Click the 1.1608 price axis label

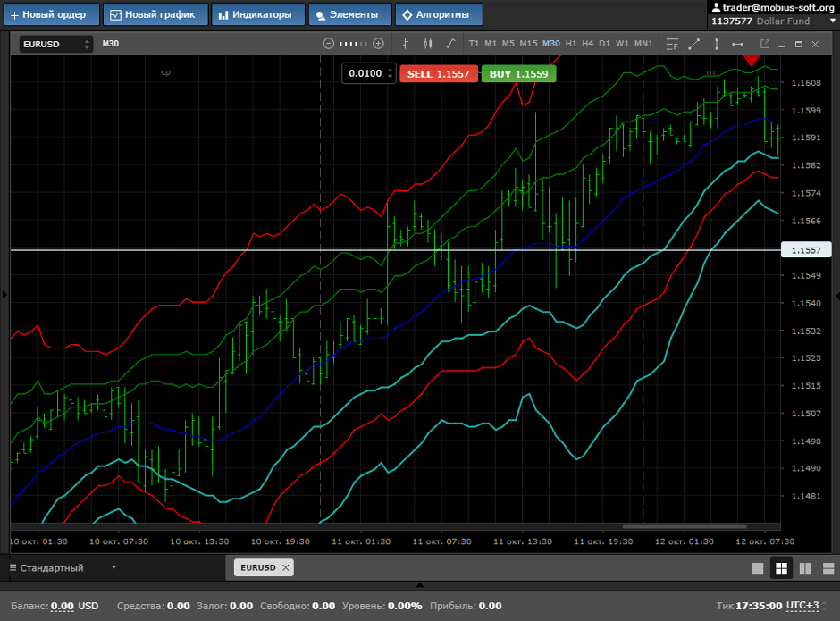[x=806, y=82]
